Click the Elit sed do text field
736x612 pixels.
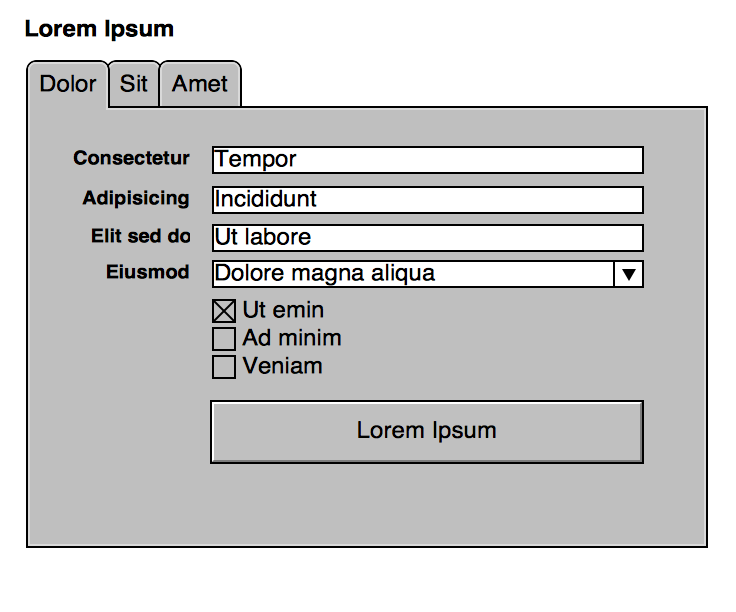[x=427, y=238]
